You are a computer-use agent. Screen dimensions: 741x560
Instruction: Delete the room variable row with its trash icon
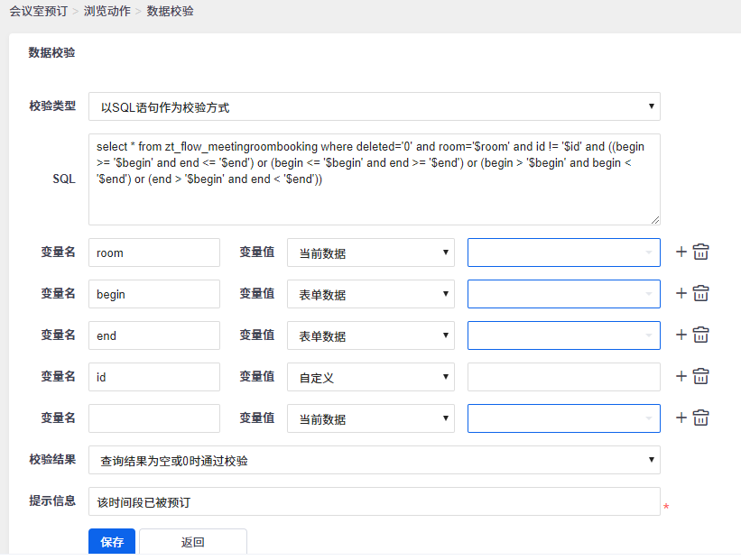(700, 252)
